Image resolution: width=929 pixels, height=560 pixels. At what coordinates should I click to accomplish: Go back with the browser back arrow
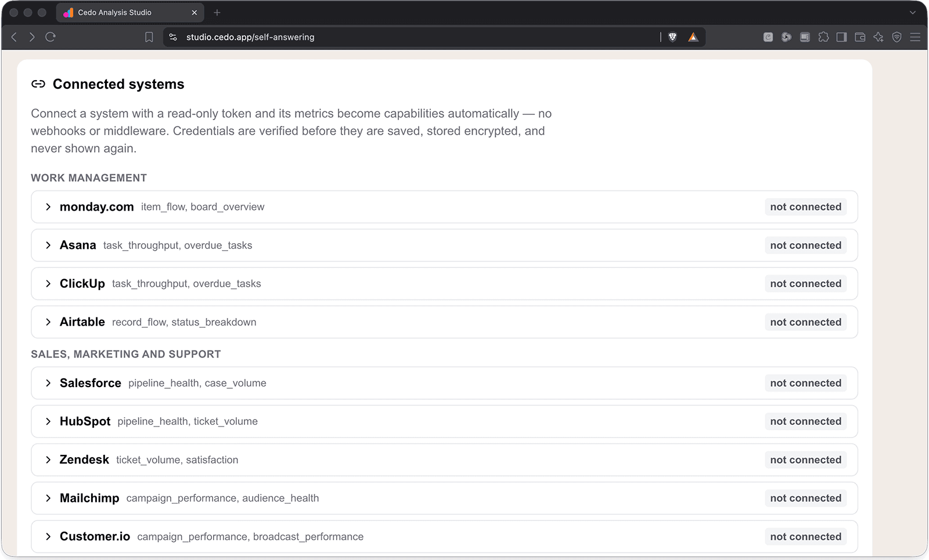[x=15, y=37]
